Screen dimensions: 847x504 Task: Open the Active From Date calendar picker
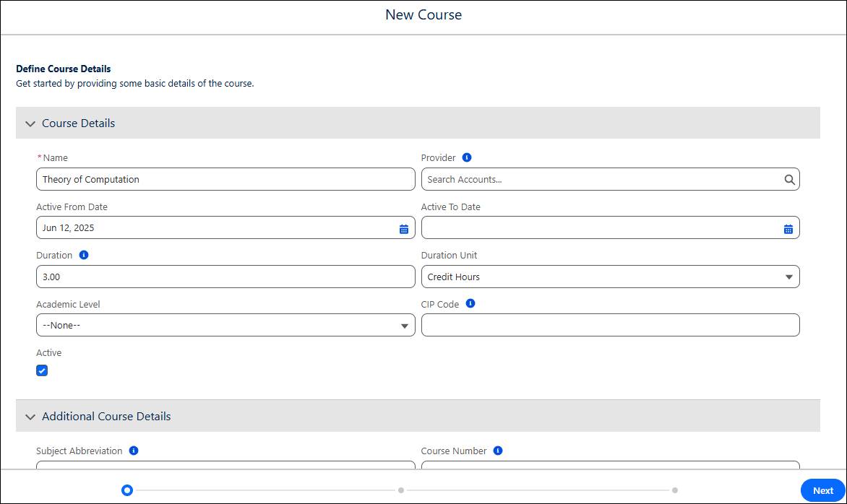click(x=405, y=227)
